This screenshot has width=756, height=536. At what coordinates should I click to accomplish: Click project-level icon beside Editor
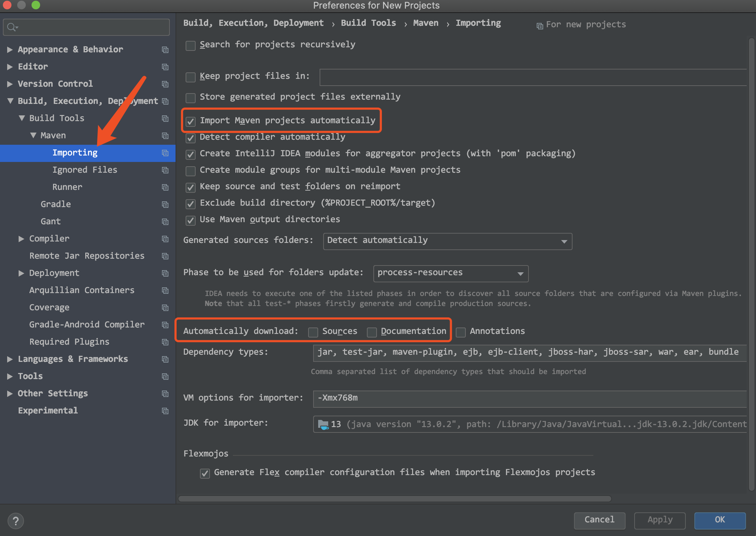[165, 67]
